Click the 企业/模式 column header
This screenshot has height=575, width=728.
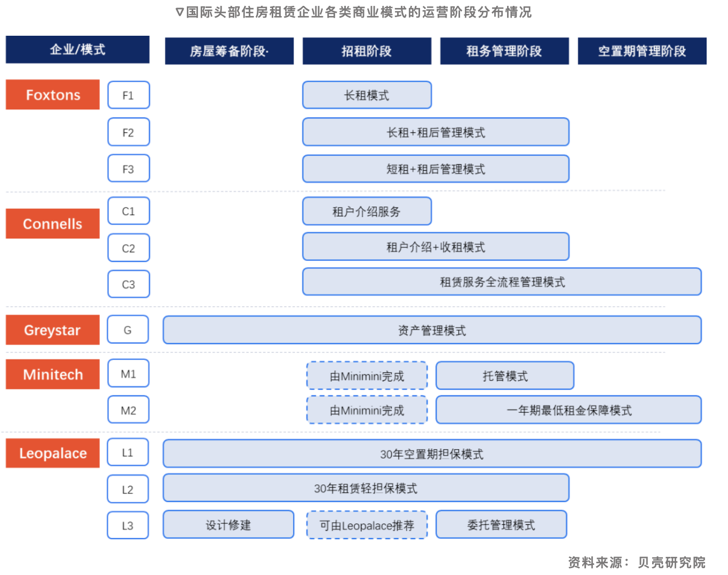point(77,49)
